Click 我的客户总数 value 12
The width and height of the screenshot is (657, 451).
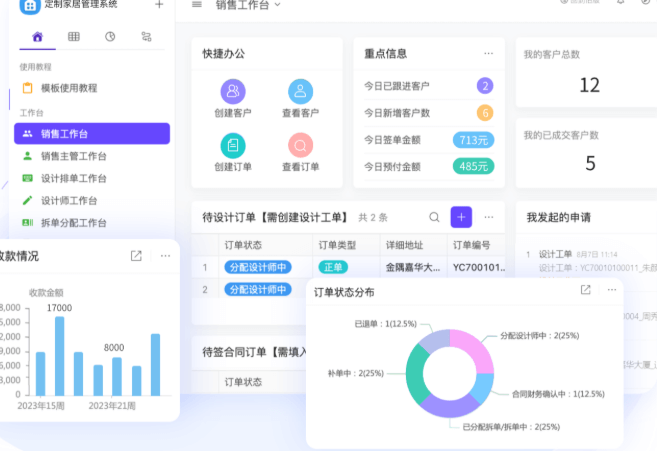590,85
